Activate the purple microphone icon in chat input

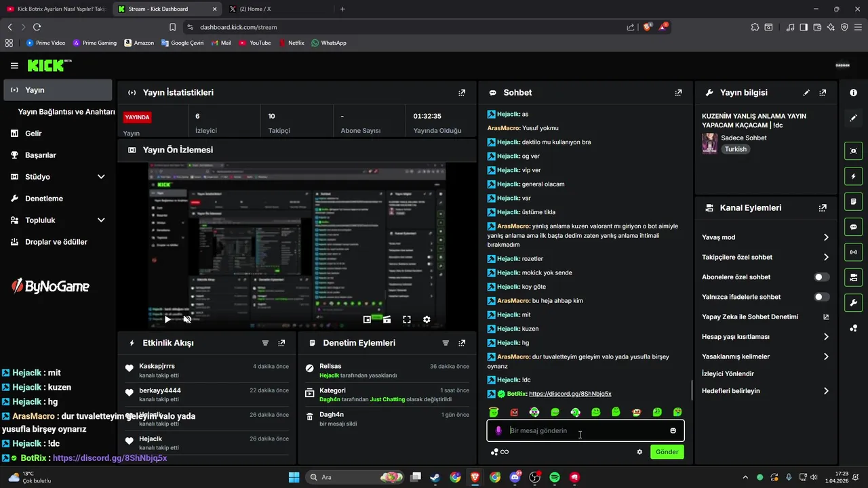coord(498,430)
